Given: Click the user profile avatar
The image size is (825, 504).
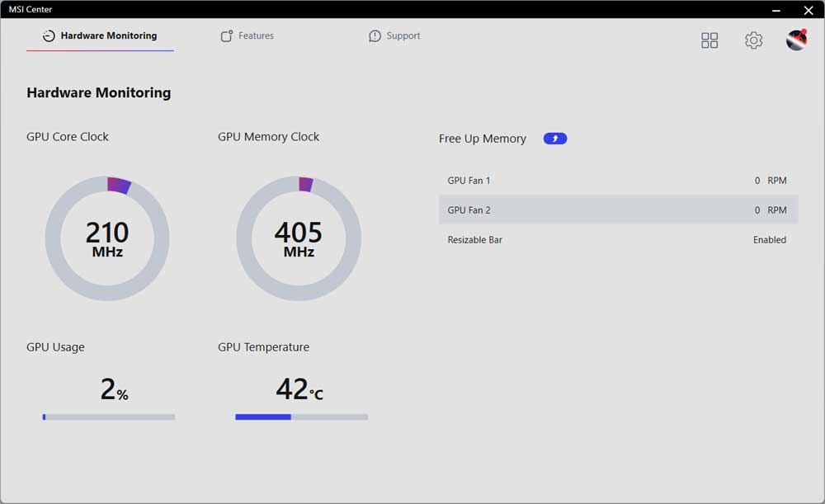Looking at the screenshot, I should pyautogui.click(x=797, y=40).
